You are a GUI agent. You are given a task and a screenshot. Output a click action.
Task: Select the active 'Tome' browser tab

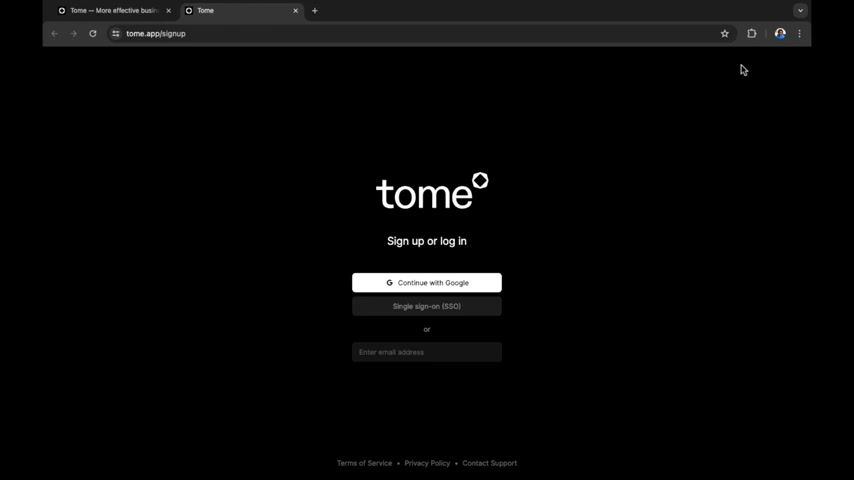tap(242, 10)
